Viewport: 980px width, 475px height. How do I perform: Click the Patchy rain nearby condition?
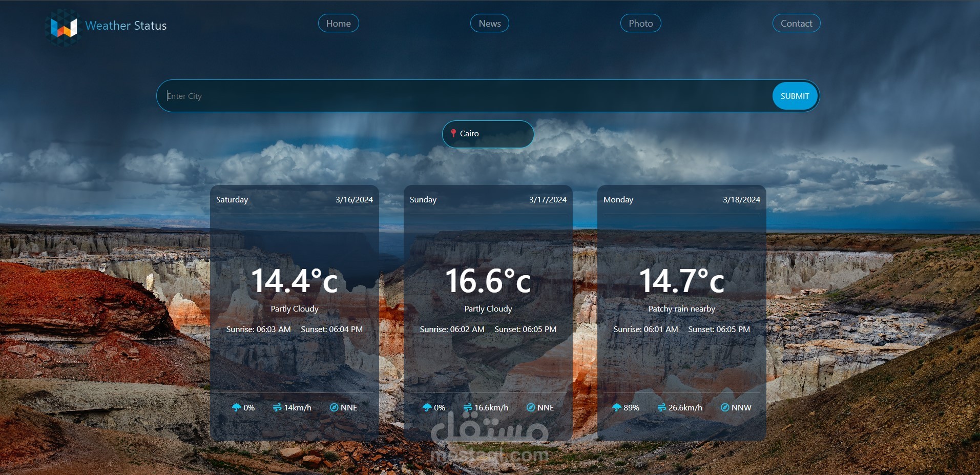(x=682, y=308)
